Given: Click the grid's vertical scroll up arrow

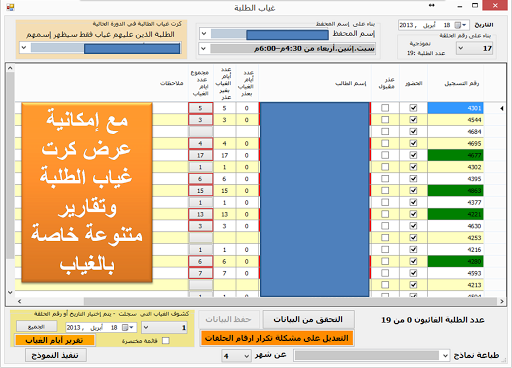Looking at the screenshot, I should click(10, 68).
